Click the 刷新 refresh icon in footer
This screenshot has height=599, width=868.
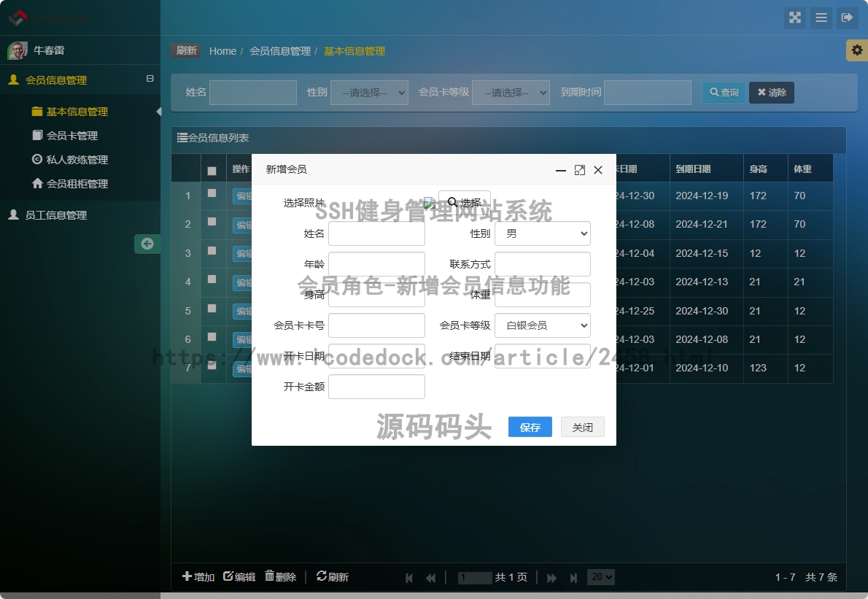click(x=332, y=576)
